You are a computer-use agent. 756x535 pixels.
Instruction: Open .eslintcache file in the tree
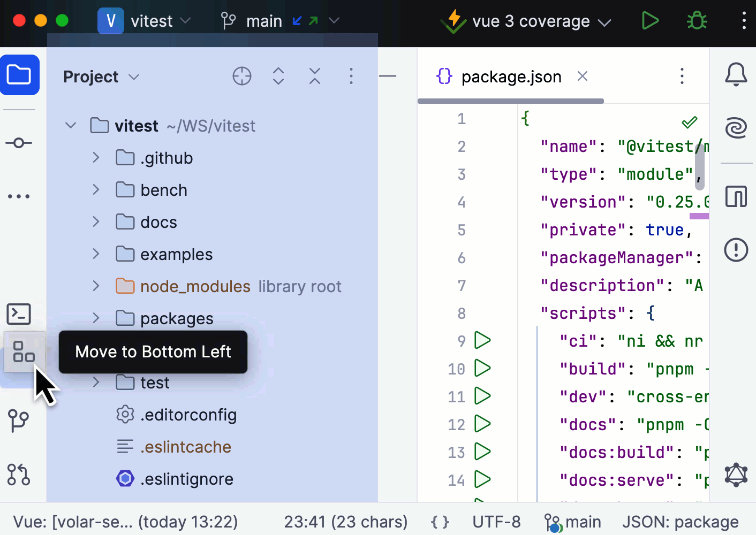coord(185,447)
